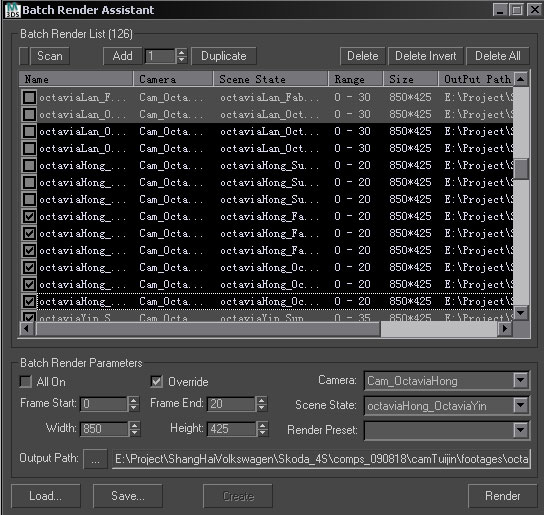The width and height of the screenshot is (544, 515).
Task: Increase the Add count with up spinner
Action: point(181,52)
